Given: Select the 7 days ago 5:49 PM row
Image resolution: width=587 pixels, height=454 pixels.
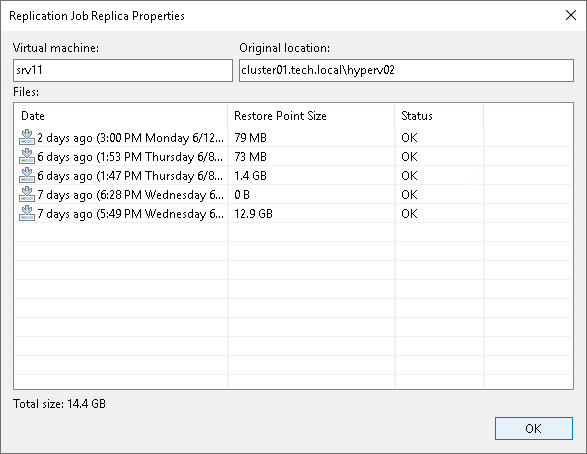Looking at the screenshot, I should [x=293, y=214].
